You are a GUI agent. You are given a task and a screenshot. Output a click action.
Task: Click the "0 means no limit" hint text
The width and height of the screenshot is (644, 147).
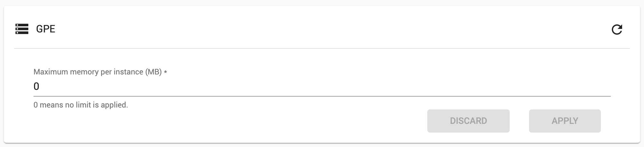(x=80, y=105)
